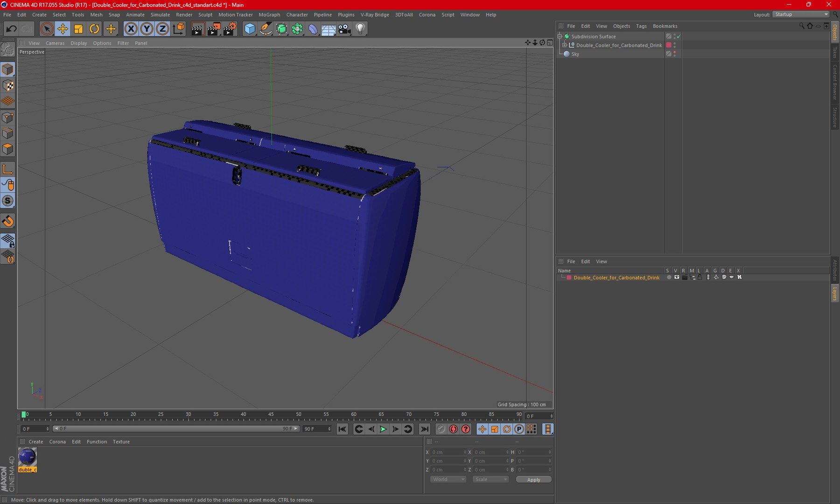Open the Scale mode dropdown
Image resolution: width=840 pixels, height=504 pixels.
pos(490,479)
